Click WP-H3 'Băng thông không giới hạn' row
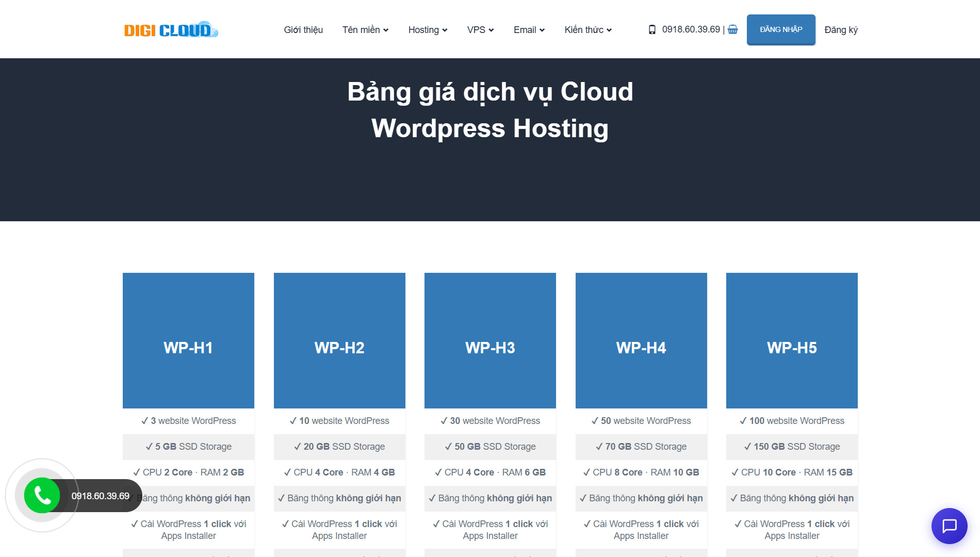 [x=490, y=498]
